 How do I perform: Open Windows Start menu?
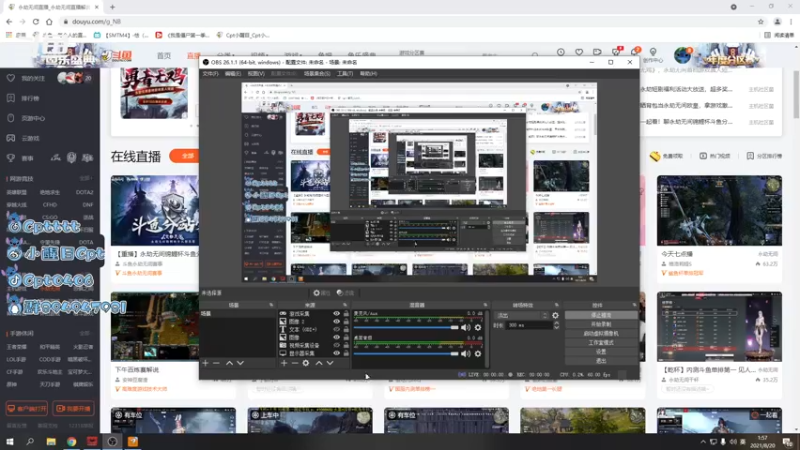tap(10, 441)
